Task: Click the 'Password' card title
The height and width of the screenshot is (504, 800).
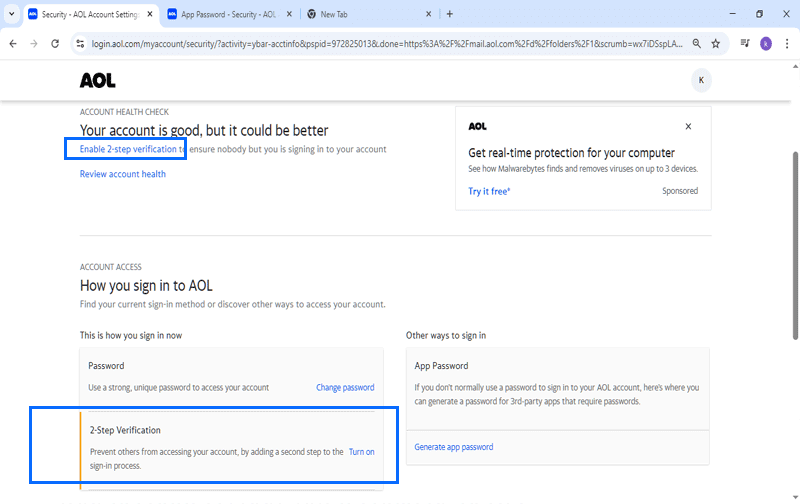Action: pyautogui.click(x=106, y=366)
